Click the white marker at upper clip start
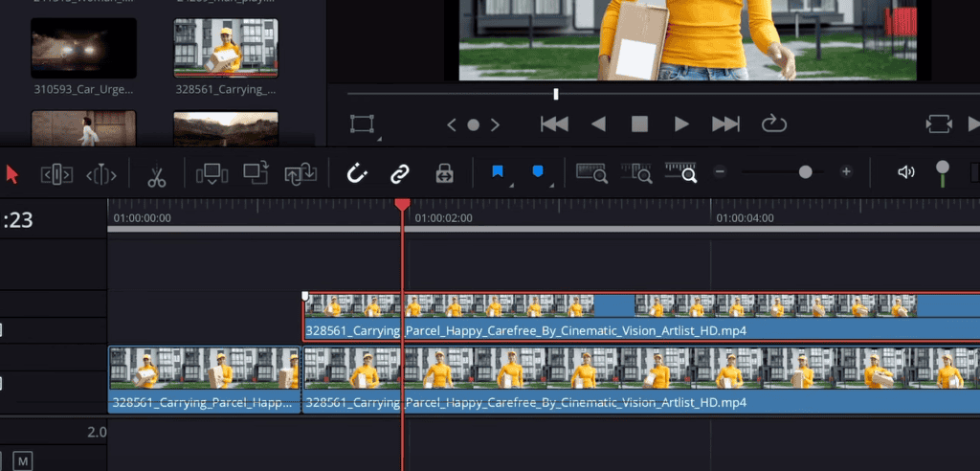This screenshot has height=471, width=980. (305, 295)
